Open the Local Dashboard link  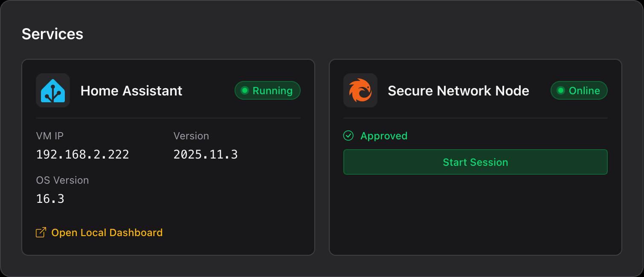pos(107,233)
